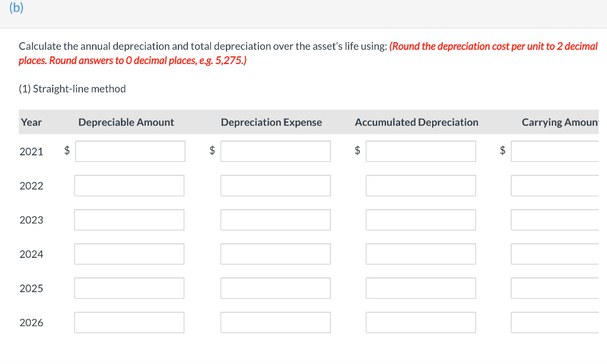
Task: Select the 2022 Depreciation Expense box
Action: [276, 186]
